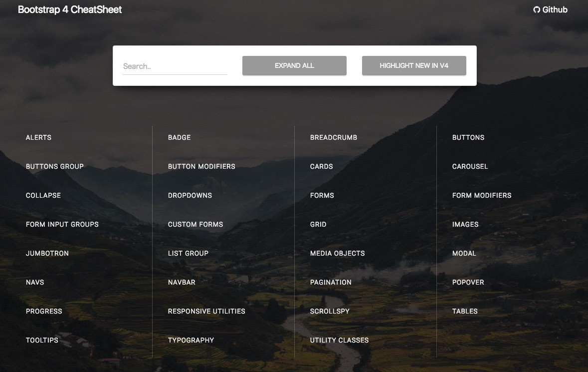
Task: Select the PROGRESS section
Action: [44, 311]
